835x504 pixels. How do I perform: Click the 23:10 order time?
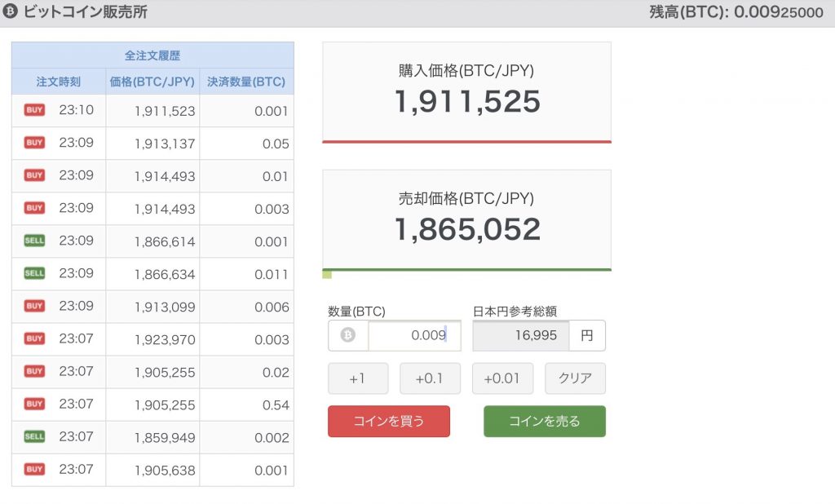tap(76, 110)
